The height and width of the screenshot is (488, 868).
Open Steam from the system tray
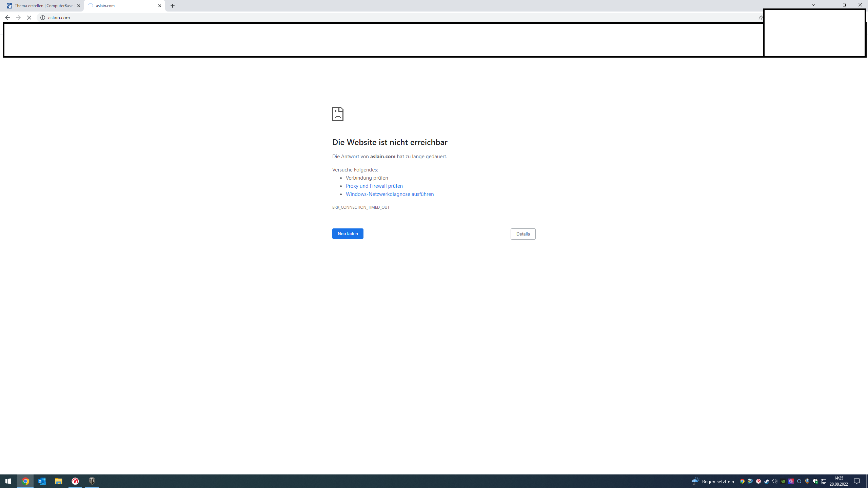pyautogui.click(x=766, y=481)
